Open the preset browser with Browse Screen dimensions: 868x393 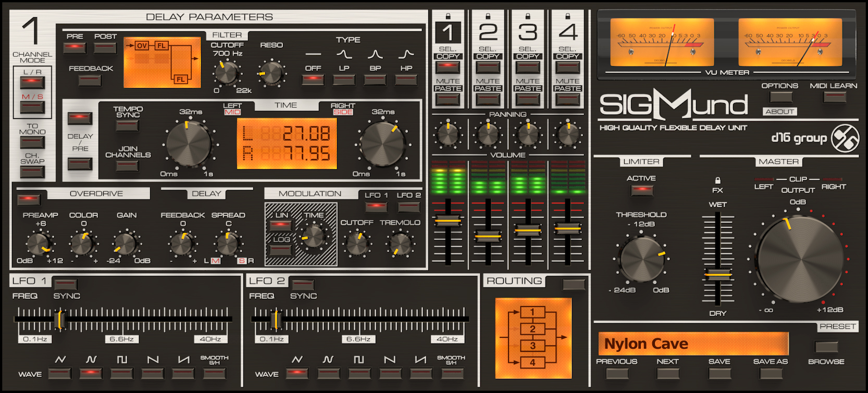point(826,347)
